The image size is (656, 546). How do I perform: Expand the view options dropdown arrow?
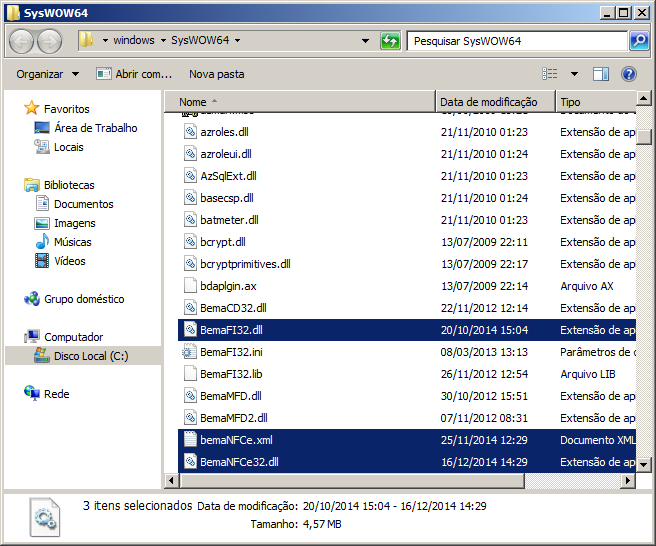pyautogui.click(x=574, y=74)
